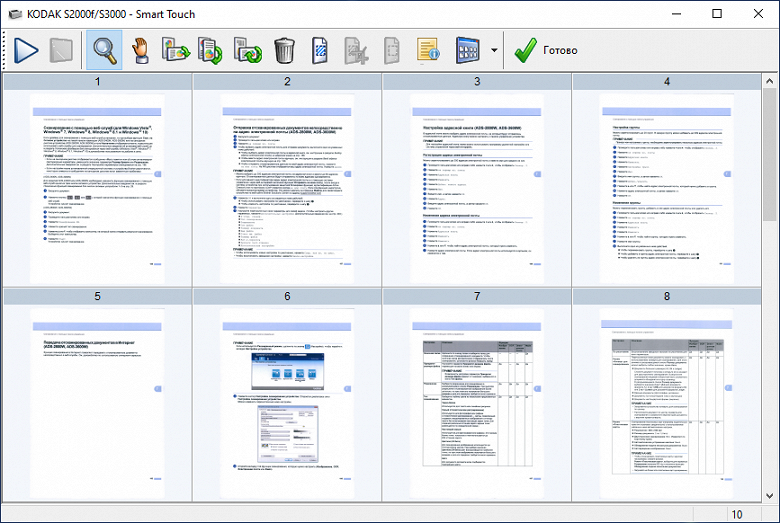Select page 6 thumbnail with screenshots
This screenshot has width=780, height=523.
(287, 404)
